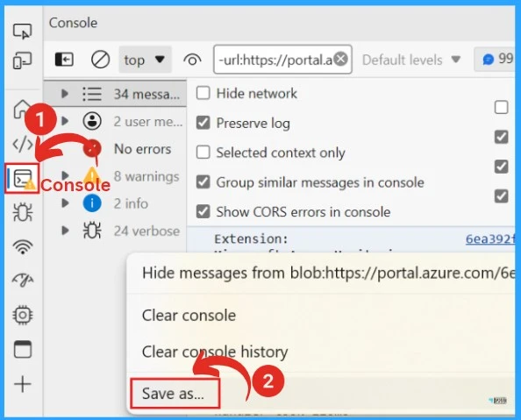
Task: Hide the console sidebar icon
Action: coord(64,60)
